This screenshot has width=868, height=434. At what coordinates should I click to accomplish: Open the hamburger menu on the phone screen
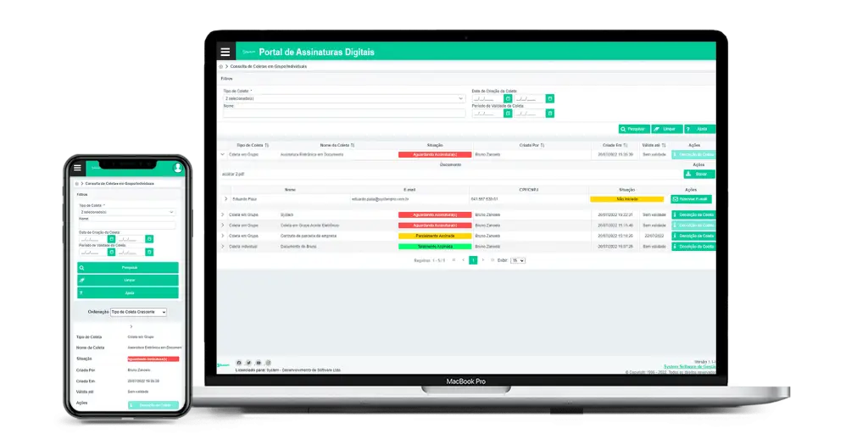coord(77,168)
